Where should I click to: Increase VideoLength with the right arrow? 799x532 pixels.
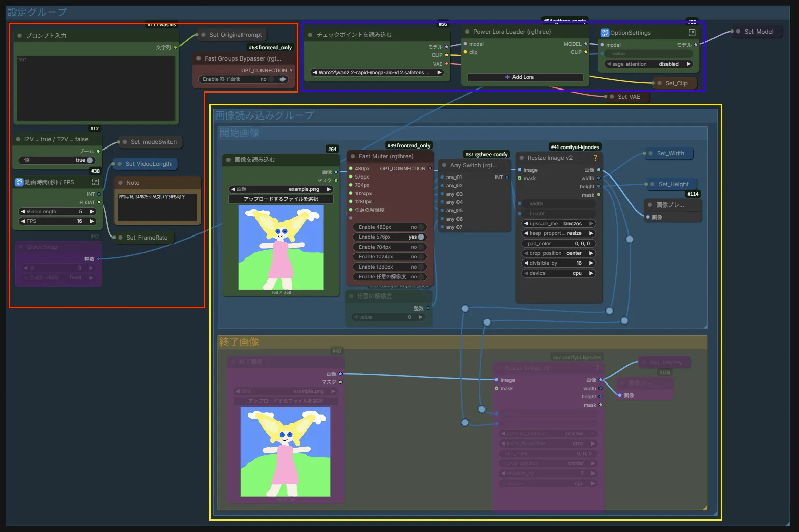[x=92, y=212]
